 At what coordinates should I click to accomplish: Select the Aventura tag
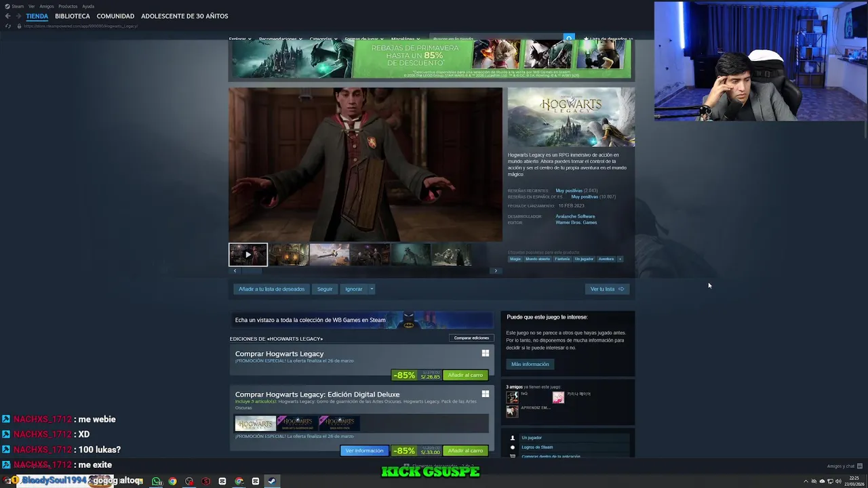tap(606, 259)
